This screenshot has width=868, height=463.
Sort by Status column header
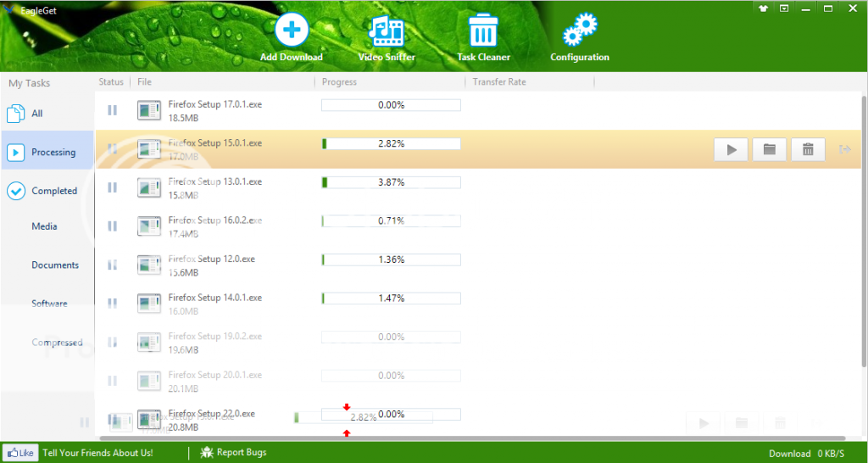(111, 82)
